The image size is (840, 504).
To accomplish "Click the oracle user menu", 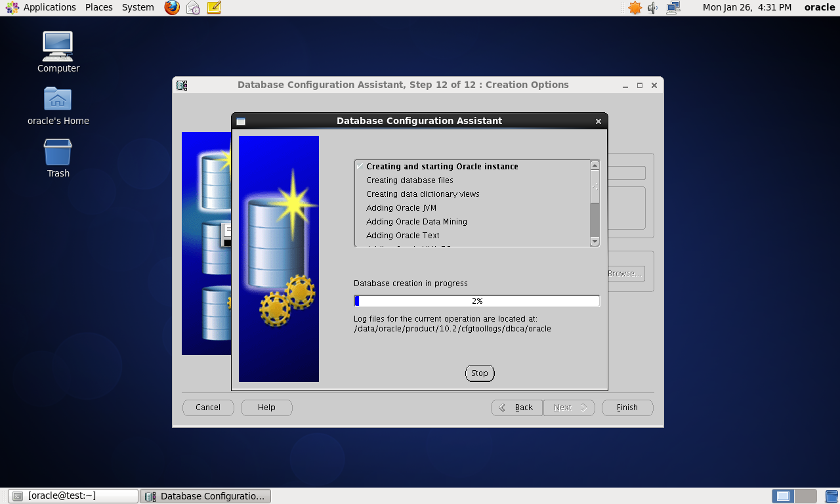I will [x=820, y=7].
